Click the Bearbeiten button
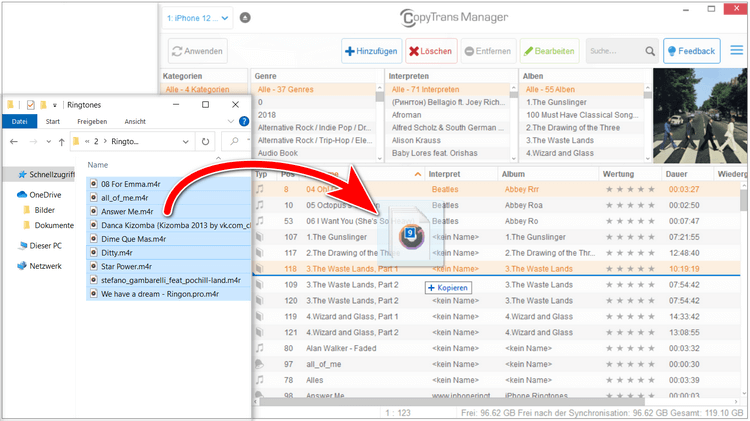 coord(550,51)
